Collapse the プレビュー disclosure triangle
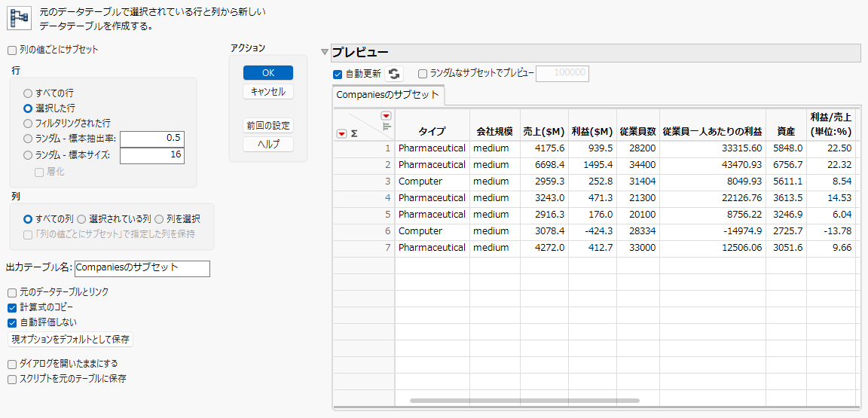Screen dimensions: 868x418 point(325,53)
